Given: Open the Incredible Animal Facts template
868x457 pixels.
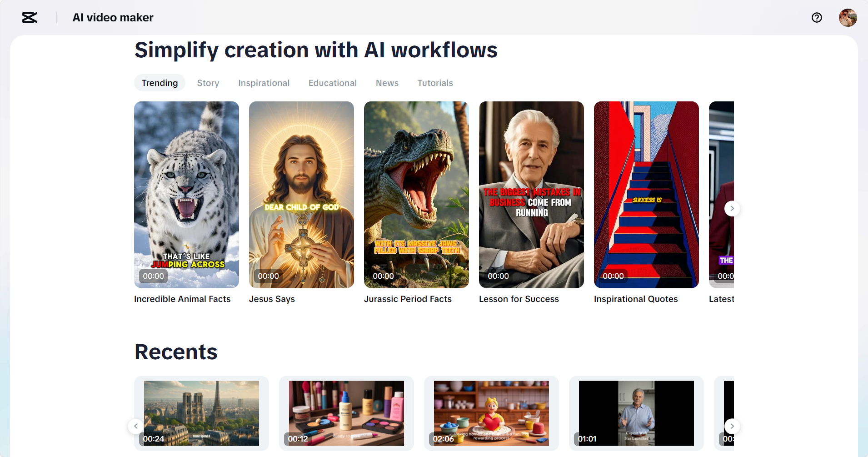Looking at the screenshot, I should tap(186, 194).
